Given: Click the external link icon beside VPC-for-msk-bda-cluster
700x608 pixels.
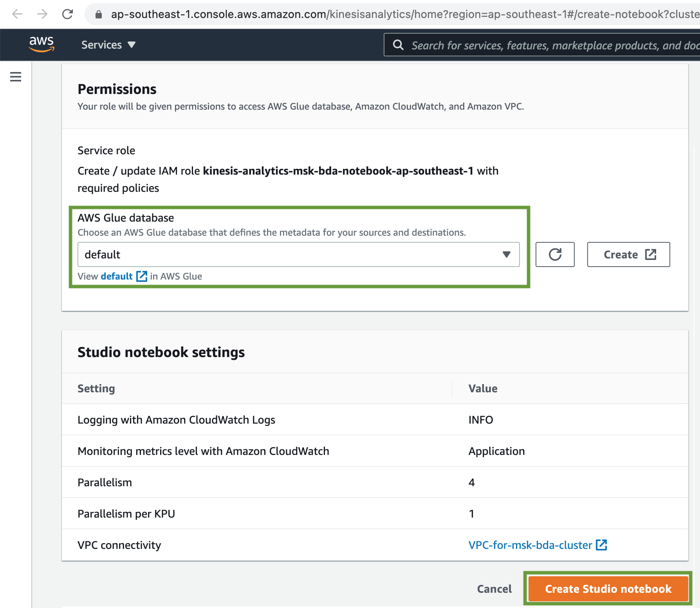Looking at the screenshot, I should click(601, 545).
